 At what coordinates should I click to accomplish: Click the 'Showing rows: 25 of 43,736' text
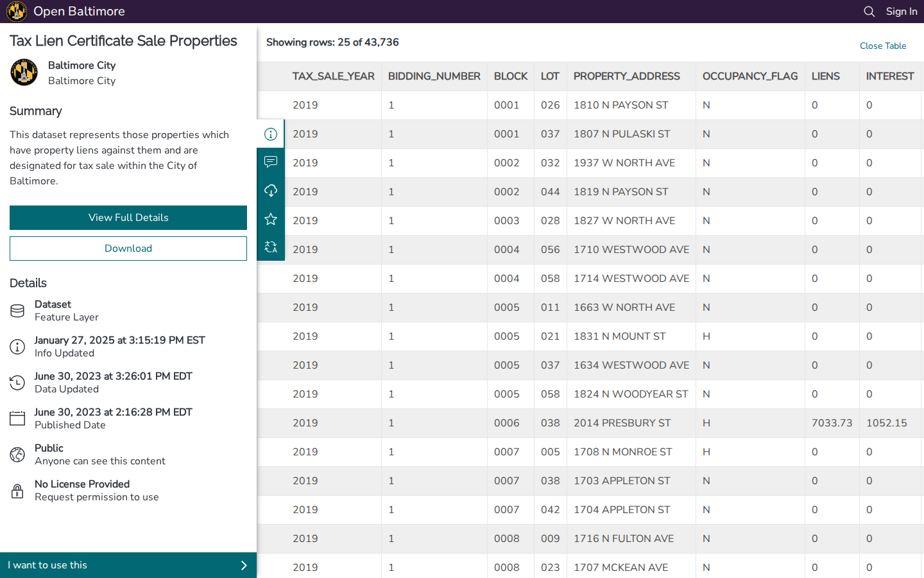332,42
